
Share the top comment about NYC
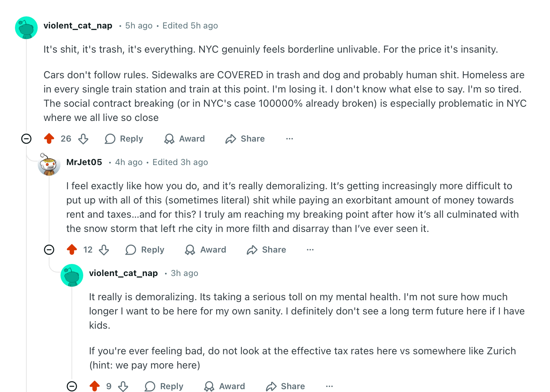click(245, 138)
